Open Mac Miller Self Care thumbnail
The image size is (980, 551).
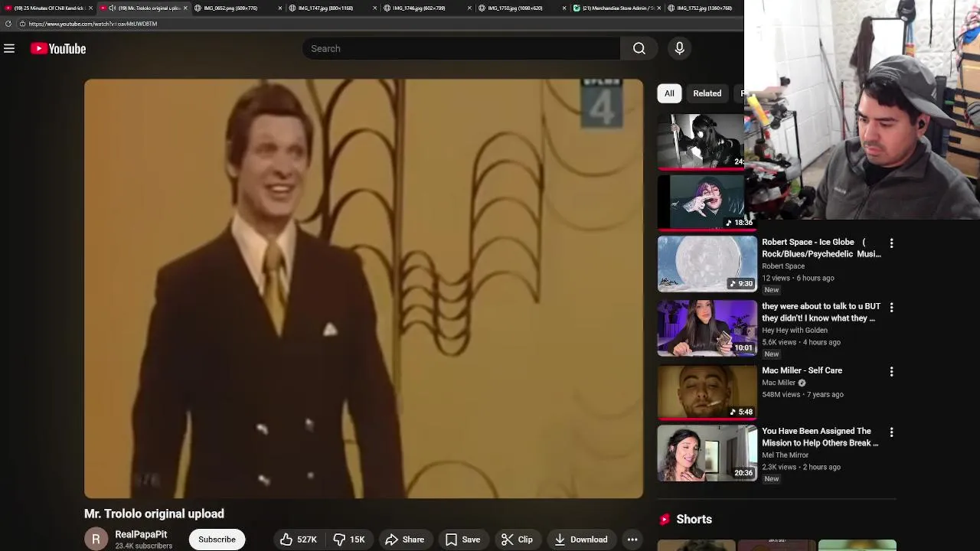click(x=707, y=392)
